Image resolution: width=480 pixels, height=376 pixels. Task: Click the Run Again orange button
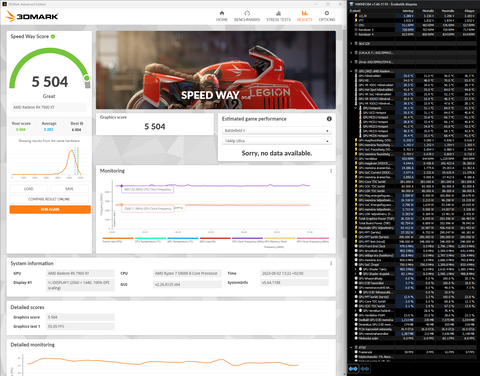[x=50, y=209]
